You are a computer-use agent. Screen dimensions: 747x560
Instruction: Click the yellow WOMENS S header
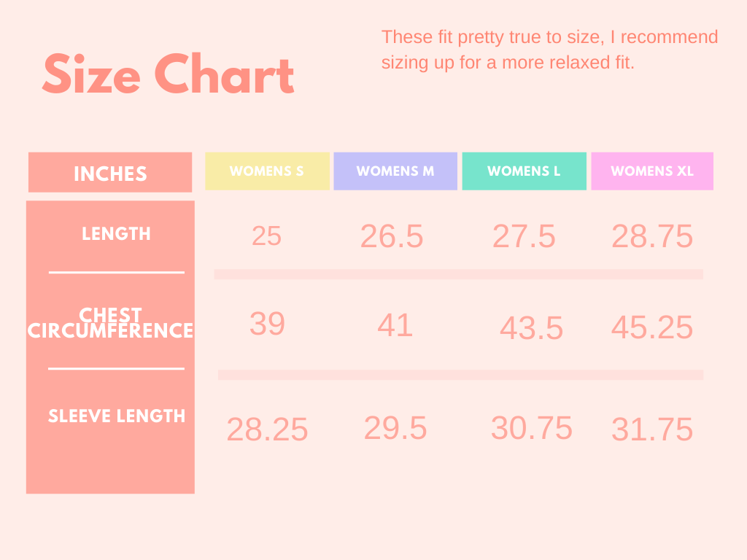click(x=267, y=171)
